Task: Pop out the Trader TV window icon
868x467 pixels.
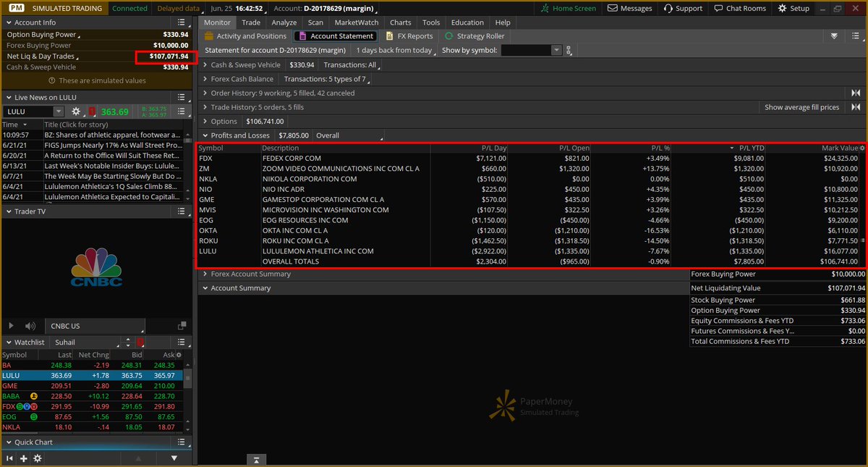Action: pyautogui.click(x=181, y=327)
